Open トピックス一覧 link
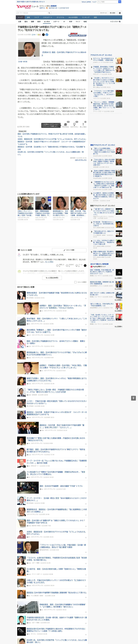The width and height of the screenshot is (138, 644). [x=115, y=21]
